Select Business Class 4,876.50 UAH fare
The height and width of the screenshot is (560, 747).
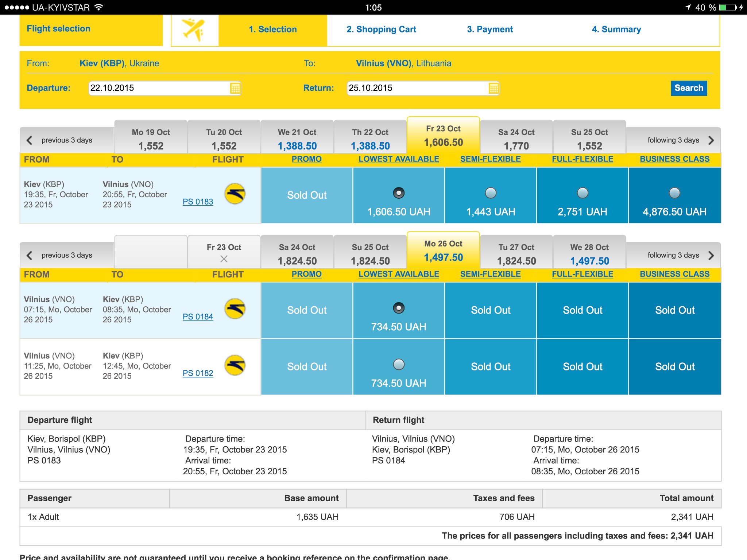pos(674,192)
